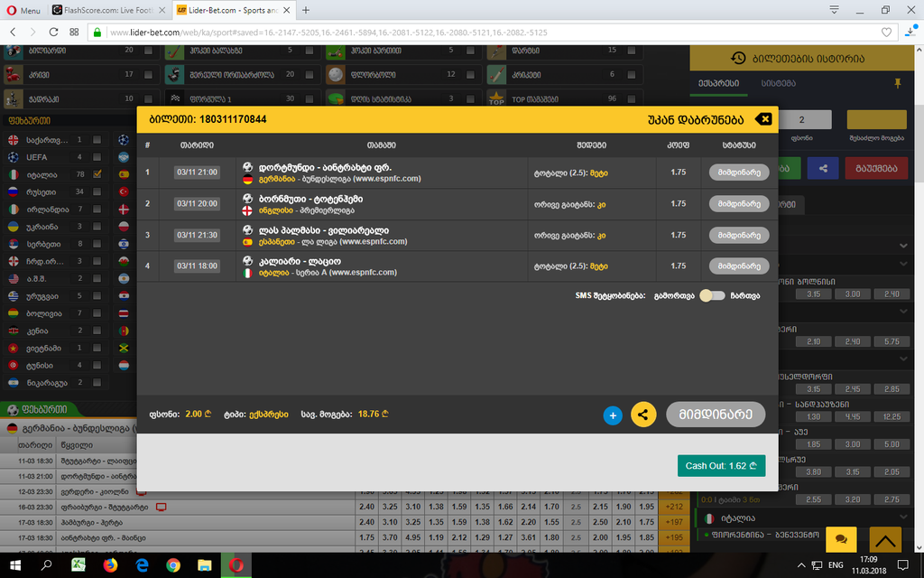The width and height of the screenshot is (924, 578).
Task: Open the live chat bubble icon
Action: [842, 538]
